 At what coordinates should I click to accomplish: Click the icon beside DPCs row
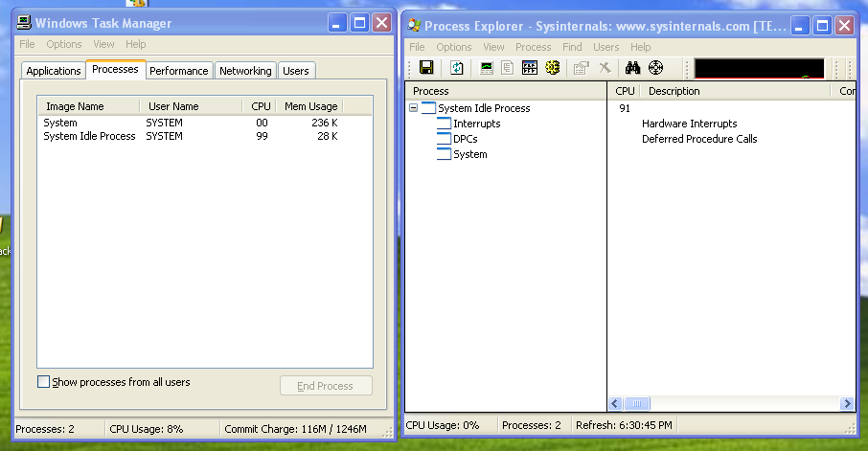pos(444,138)
